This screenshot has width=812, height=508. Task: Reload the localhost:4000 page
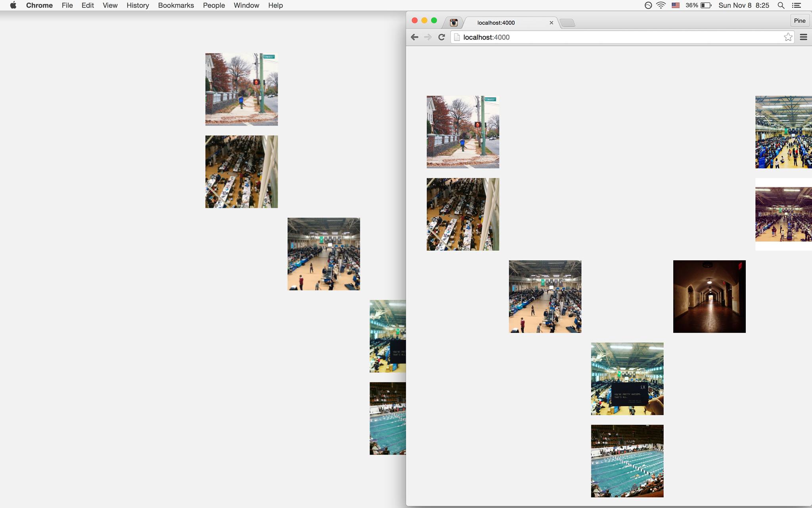click(441, 37)
